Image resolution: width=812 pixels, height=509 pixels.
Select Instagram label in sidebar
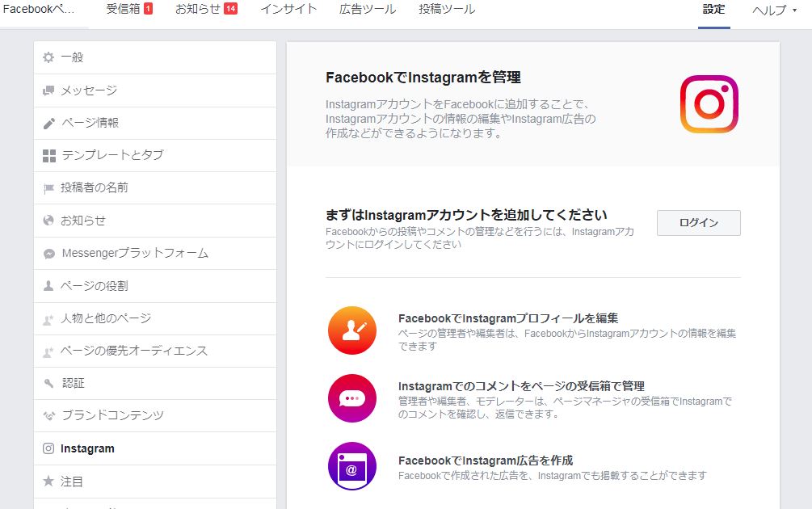pos(87,448)
